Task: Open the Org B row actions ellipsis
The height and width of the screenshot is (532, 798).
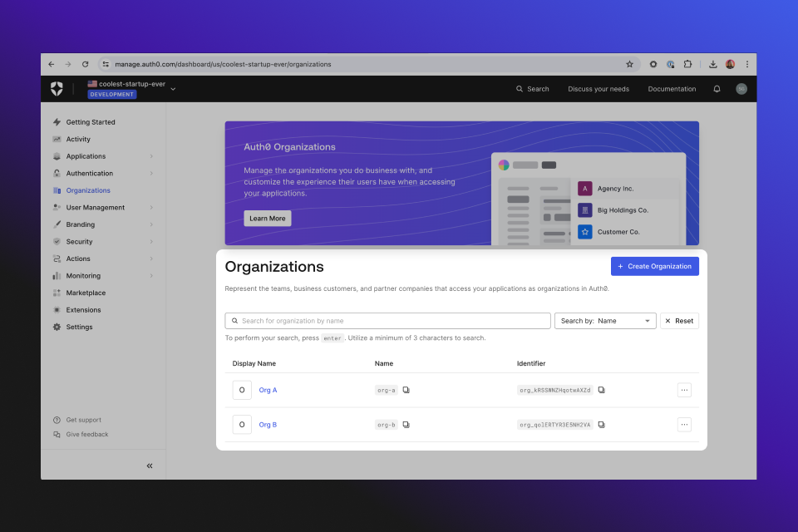Action: point(684,425)
